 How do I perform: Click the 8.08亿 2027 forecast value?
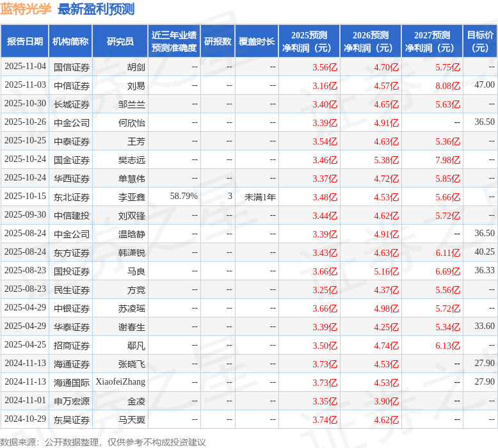pos(448,86)
